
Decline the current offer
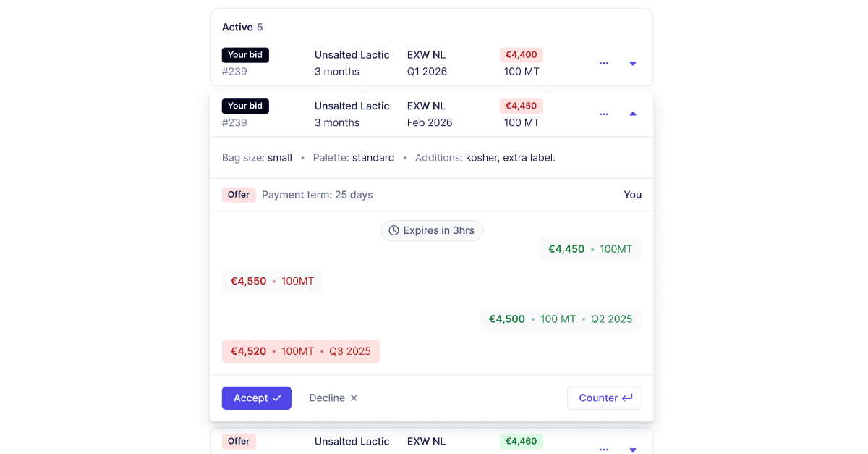click(x=333, y=398)
